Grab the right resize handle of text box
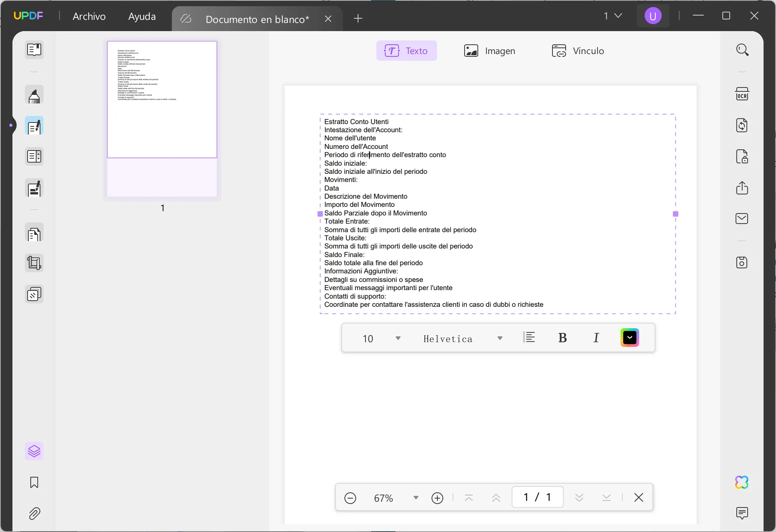This screenshot has width=776, height=532. [x=676, y=214]
